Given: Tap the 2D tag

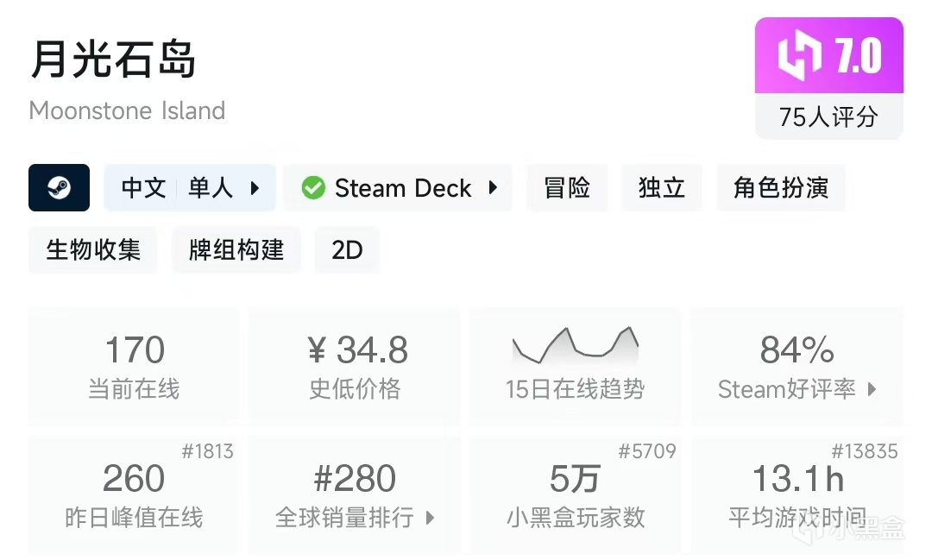Looking at the screenshot, I should click(x=347, y=250).
